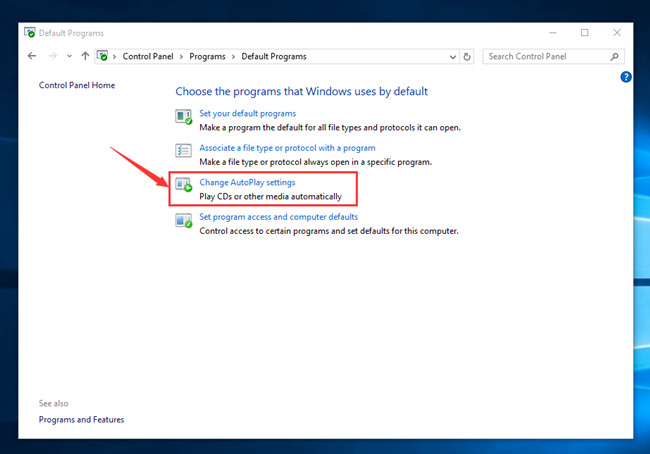Click the icon beside Set your default programs

184,118
